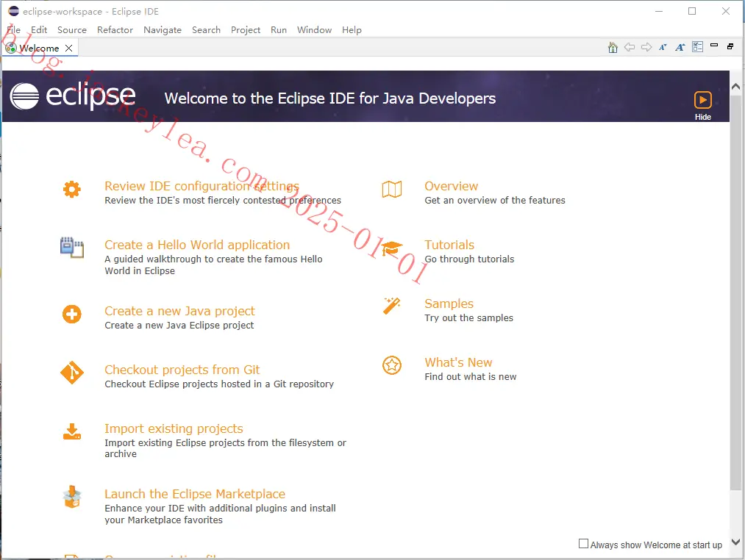
Task: Open the Overview link
Action: tap(451, 186)
